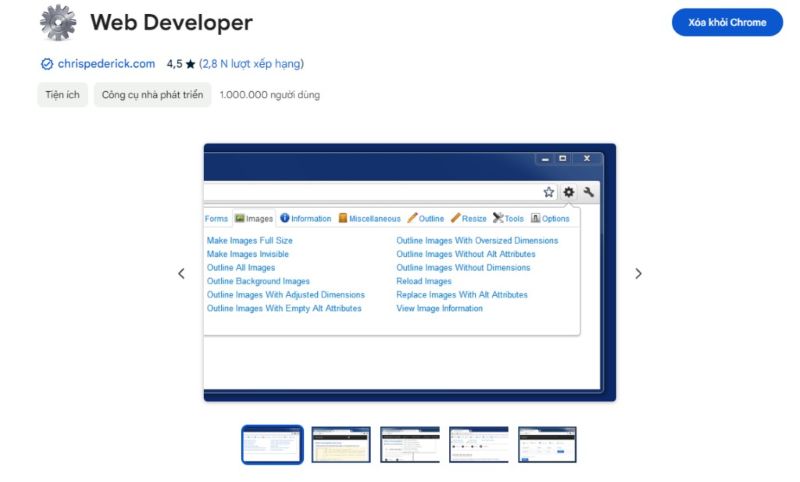Select the first screenshot thumbnail
This screenshot has height=482, width=800.
[x=272, y=445]
